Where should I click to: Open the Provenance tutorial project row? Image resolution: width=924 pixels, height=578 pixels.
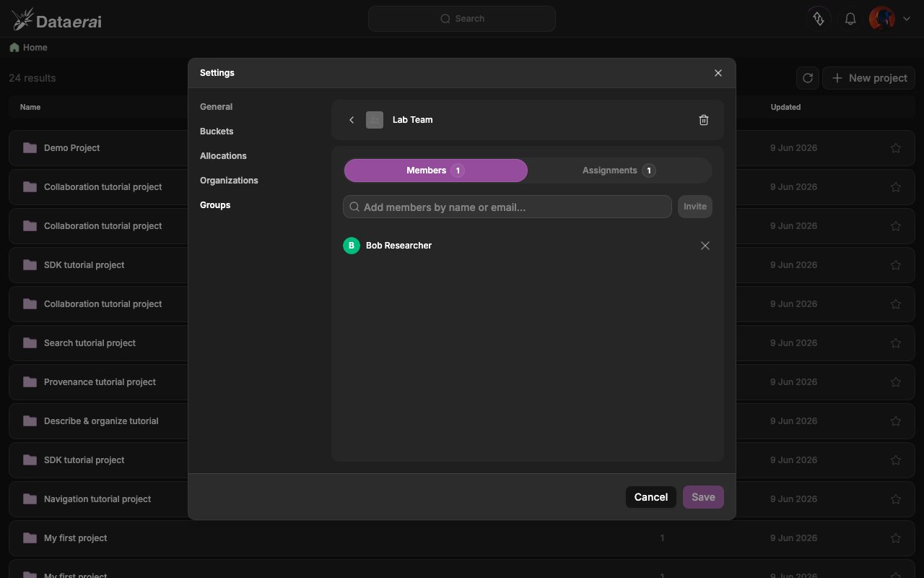pos(462,382)
